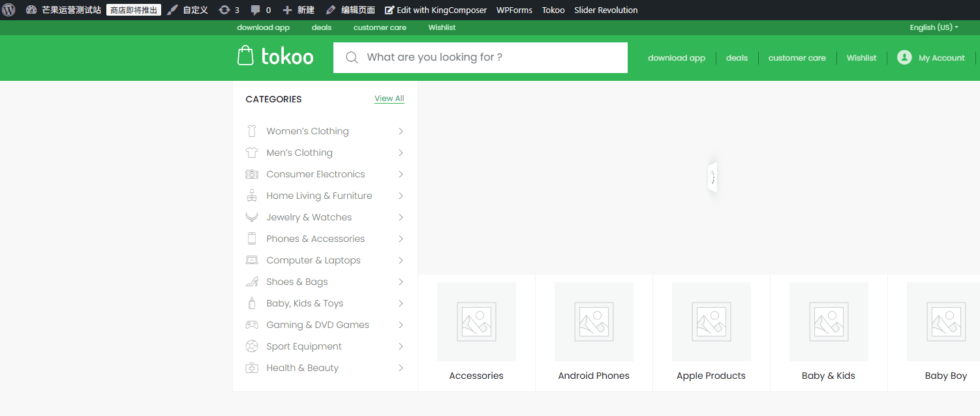Open the Accessories category thumbnail

[476, 321]
